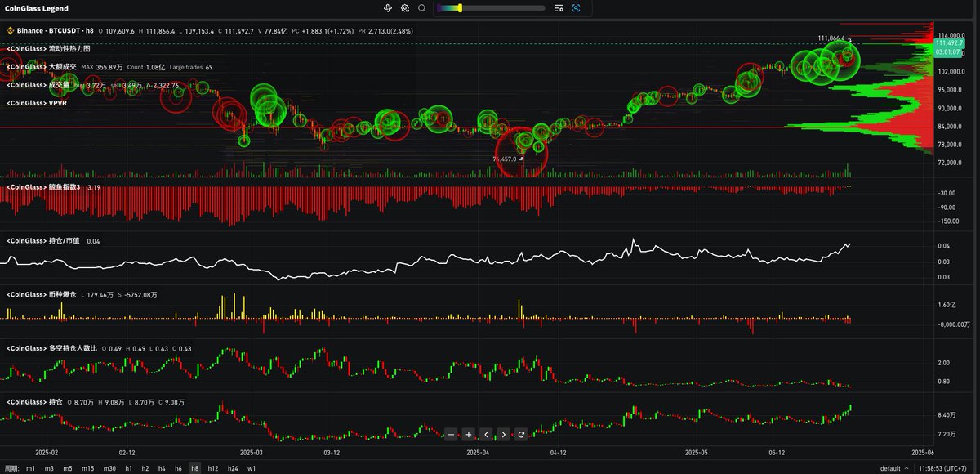Reset the chart view with the refresh button
Viewport: 980px width, 474px height.
[521, 434]
